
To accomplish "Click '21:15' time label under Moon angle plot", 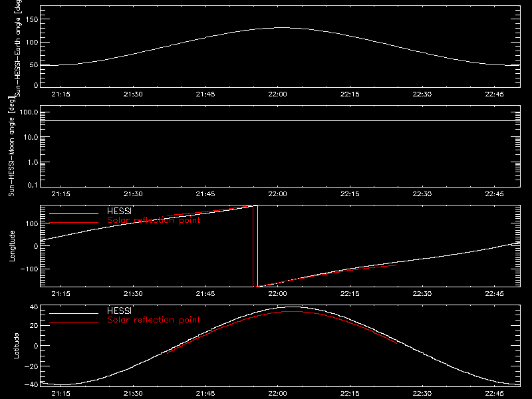I will [61, 194].
